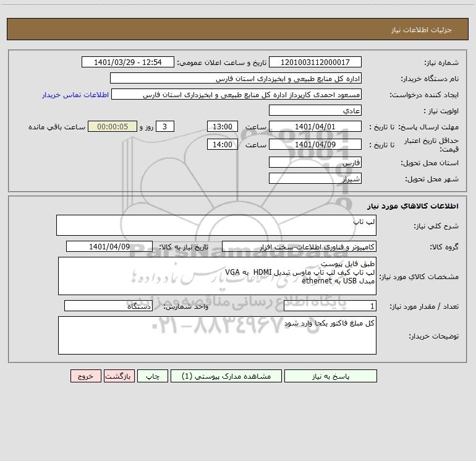Click the quantity field showing 1

pos(330,306)
